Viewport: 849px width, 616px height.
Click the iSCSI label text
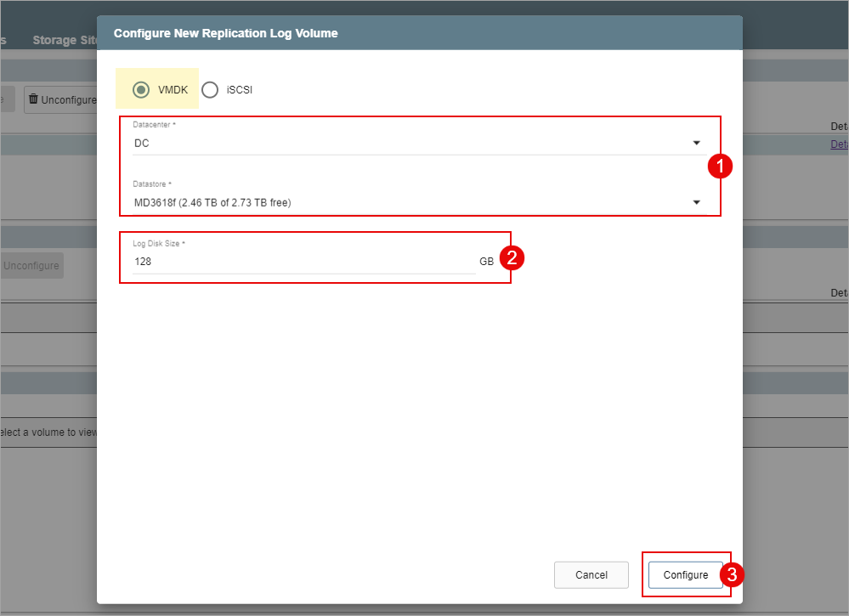[x=240, y=89]
